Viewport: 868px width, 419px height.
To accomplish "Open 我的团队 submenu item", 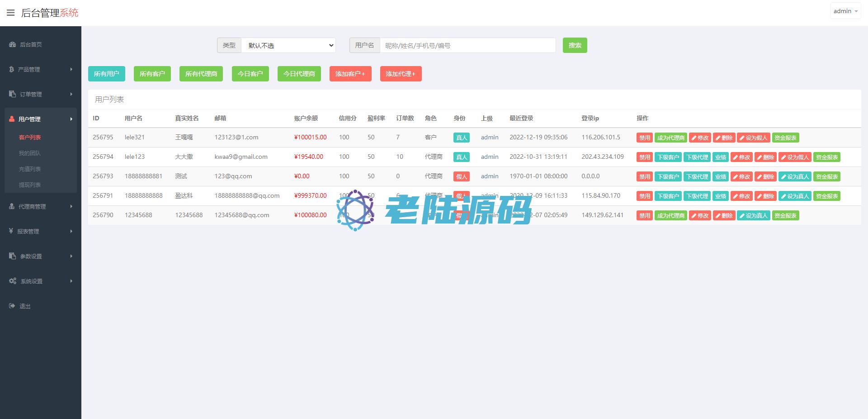I will tap(30, 153).
